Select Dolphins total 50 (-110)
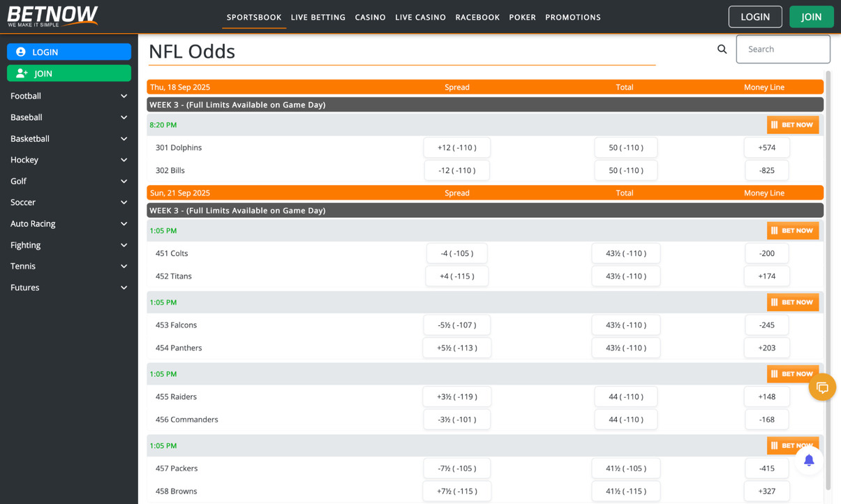This screenshot has height=504, width=841. [626, 147]
